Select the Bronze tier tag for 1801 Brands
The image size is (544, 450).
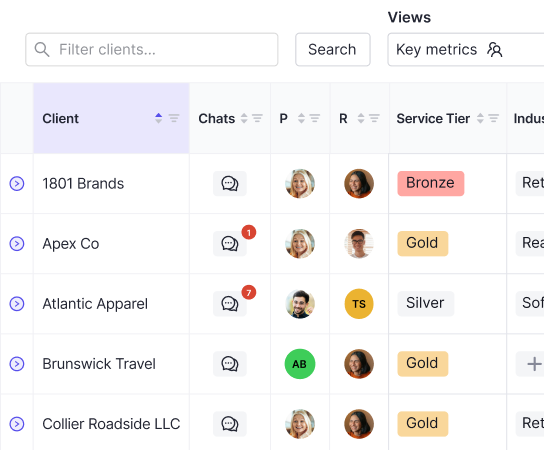(431, 183)
